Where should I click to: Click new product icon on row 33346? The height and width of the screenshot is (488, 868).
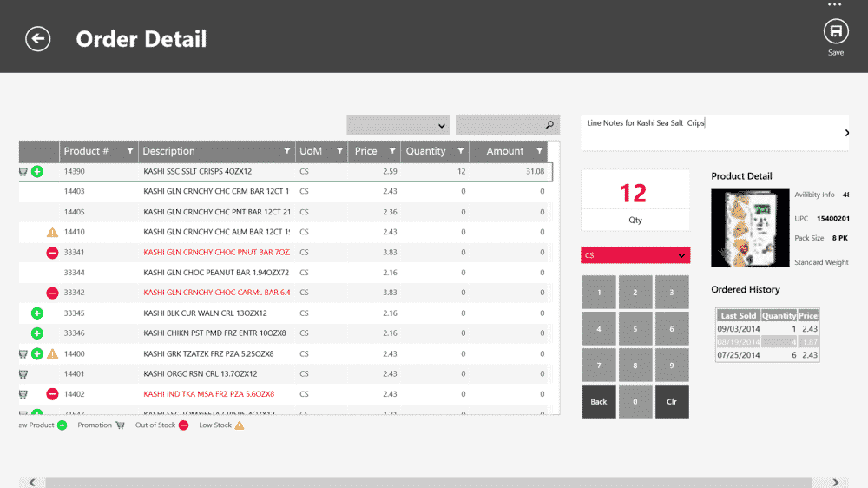[37, 333]
